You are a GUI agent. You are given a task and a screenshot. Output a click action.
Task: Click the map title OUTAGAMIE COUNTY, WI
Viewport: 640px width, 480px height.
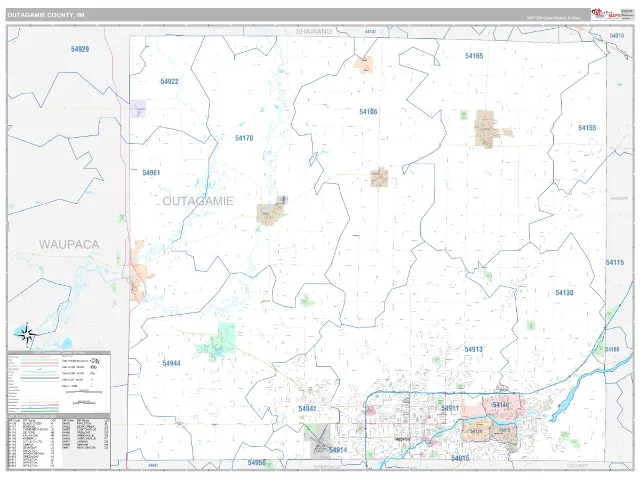click(46, 15)
